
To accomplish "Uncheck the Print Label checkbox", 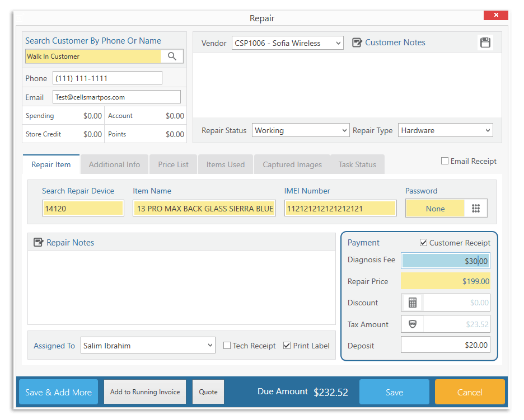I will tap(287, 346).
